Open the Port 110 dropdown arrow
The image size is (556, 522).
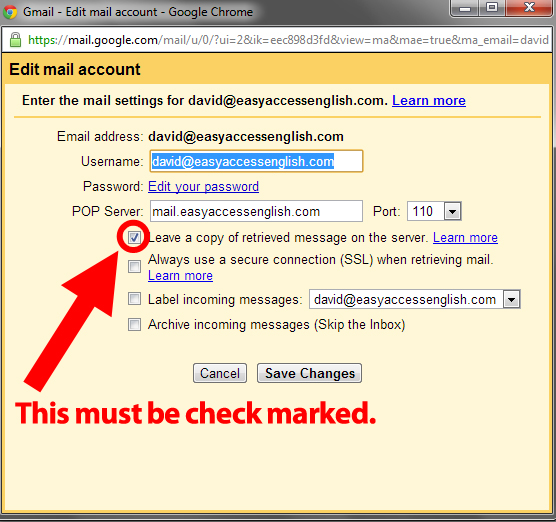pos(452,212)
